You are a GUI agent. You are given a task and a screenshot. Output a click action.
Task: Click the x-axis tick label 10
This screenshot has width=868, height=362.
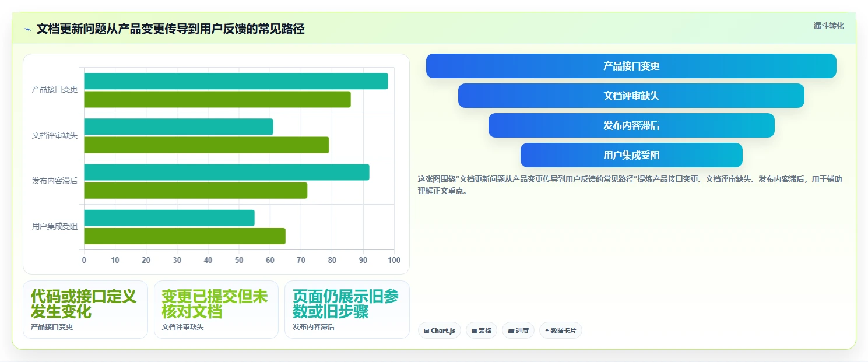115,260
